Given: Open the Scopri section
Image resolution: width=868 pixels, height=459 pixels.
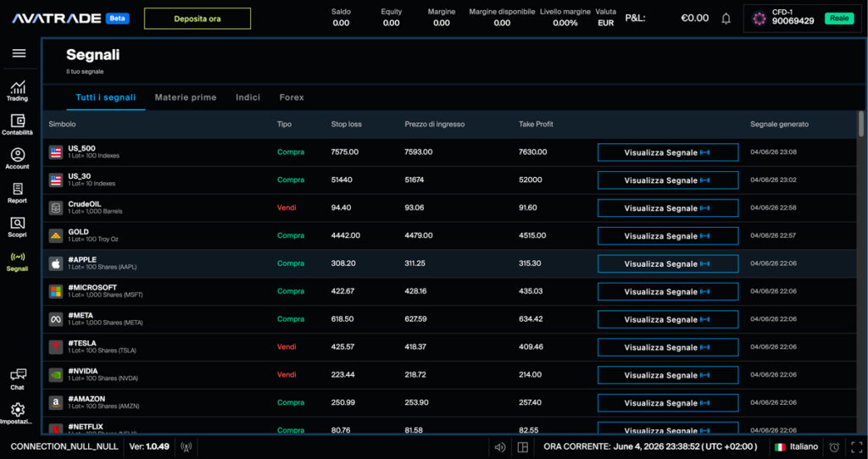Looking at the screenshot, I should click(x=17, y=227).
